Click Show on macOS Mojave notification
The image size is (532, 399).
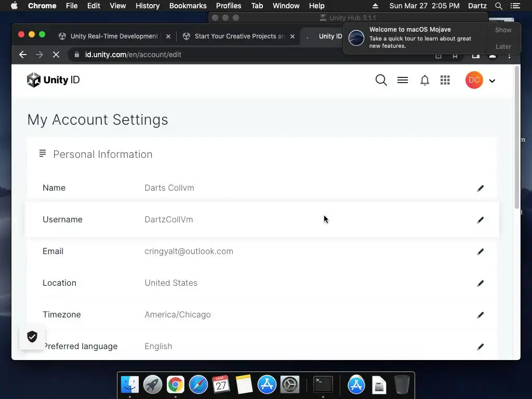click(503, 30)
